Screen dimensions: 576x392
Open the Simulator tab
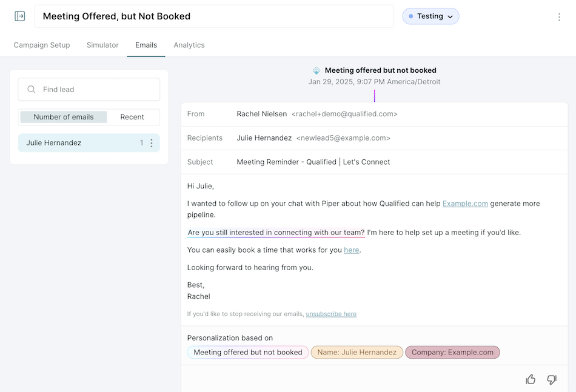click(102, 45)
